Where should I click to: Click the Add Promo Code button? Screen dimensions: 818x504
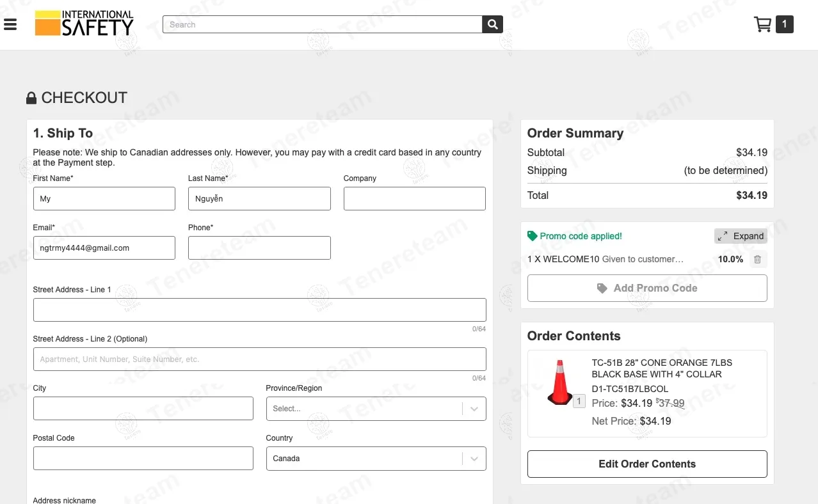pos(646,288)
